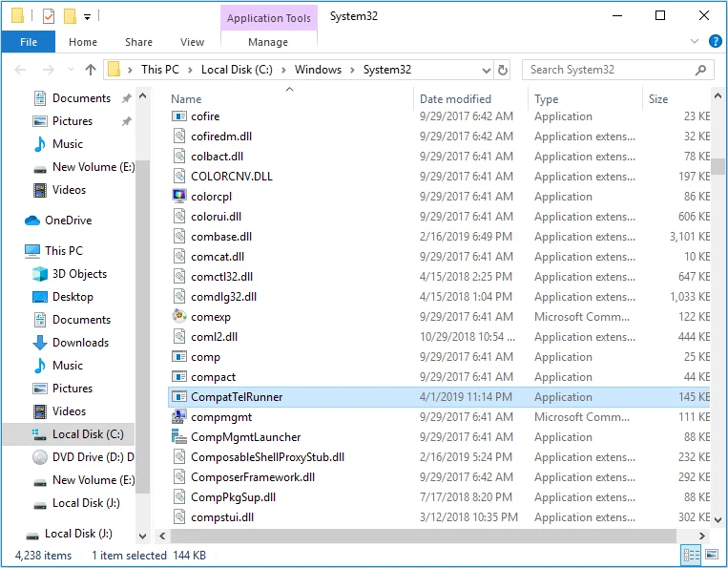Image resolution: width=728 pixels, height=568 pixels.
Task: Open the Customize Quick Access Toolbar dropdown
Action: pos(87,17)
